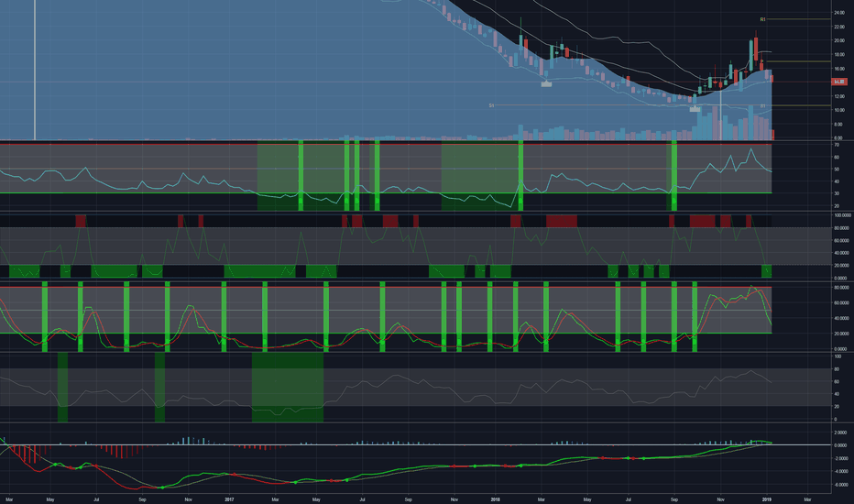Click the -4.0000 value on MACD scale
The height and width of the screenshot is (504, 854).
pos(840,471)
